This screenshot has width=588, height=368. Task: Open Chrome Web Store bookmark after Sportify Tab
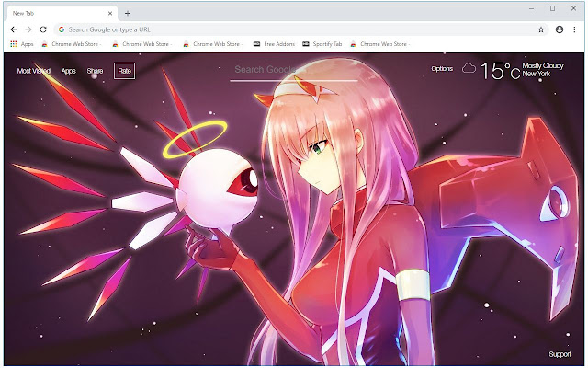379,44
